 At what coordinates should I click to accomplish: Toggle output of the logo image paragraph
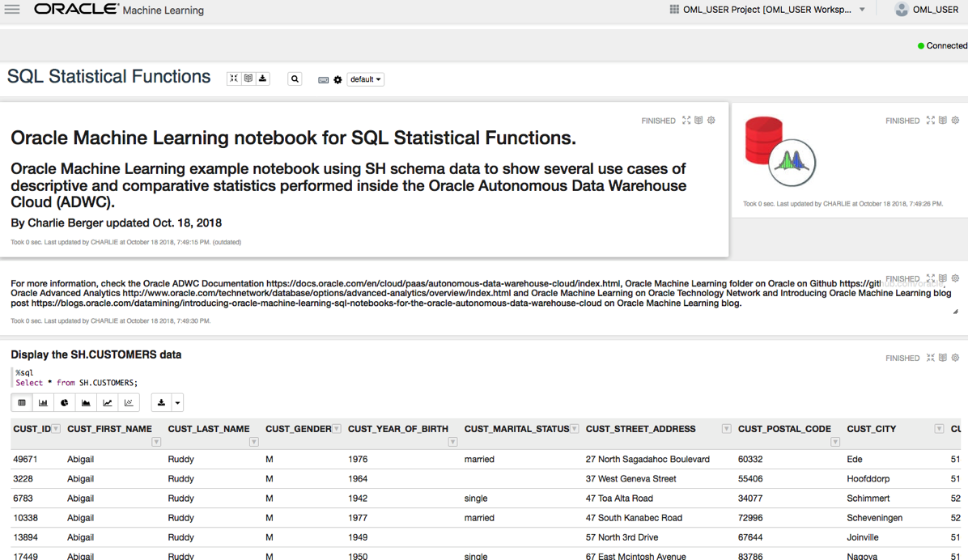943,121
